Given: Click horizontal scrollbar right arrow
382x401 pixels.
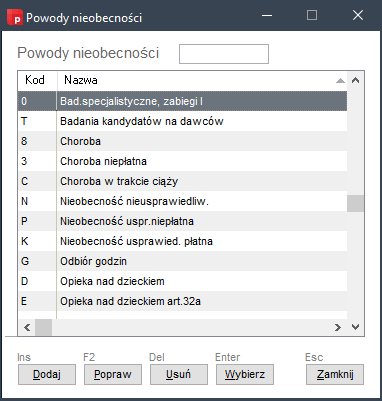Looking at the screenshot, I should tap(338, 327).
